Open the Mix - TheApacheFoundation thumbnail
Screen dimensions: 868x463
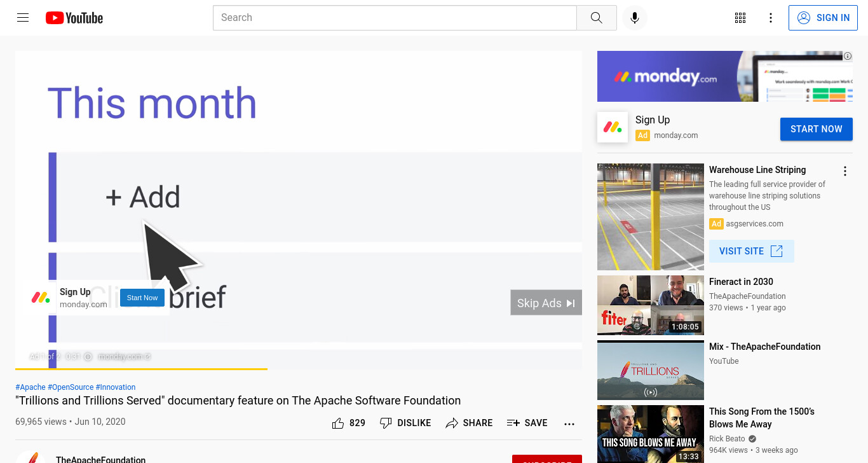click(651, 370)
